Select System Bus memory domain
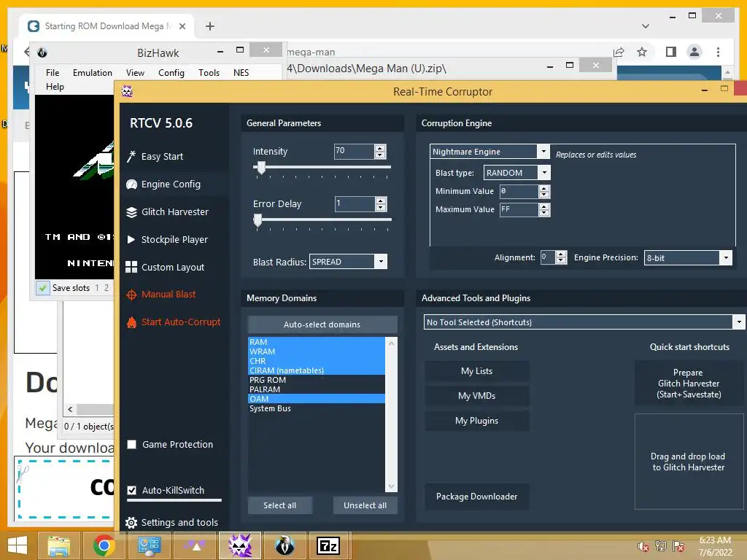The image size is (747, 560). click(317, 408)
